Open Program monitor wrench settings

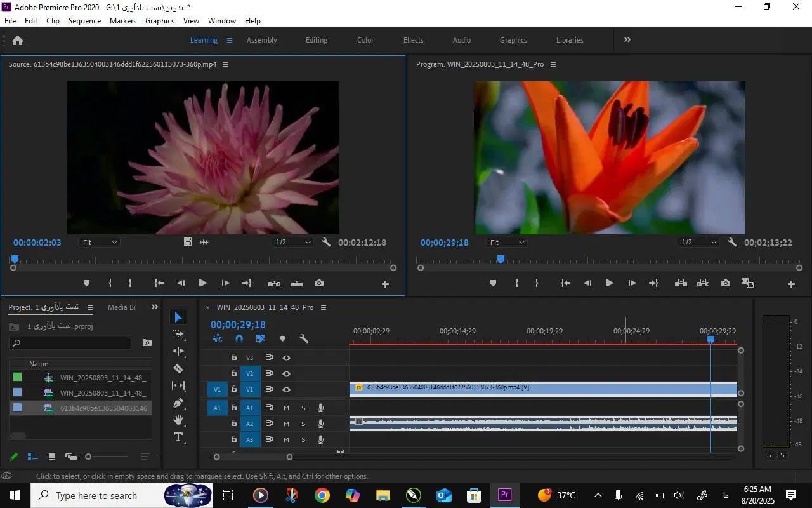[x=732, y=242]
